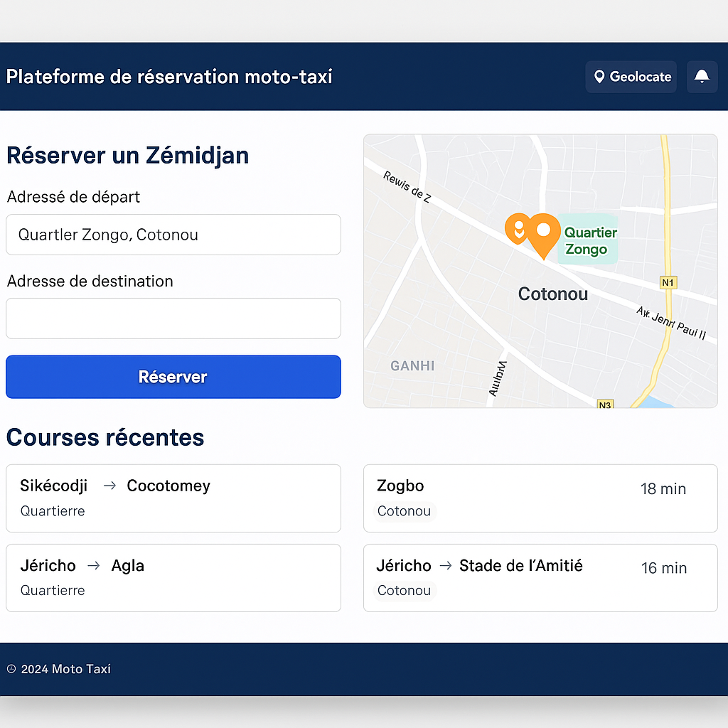Open the notifications bell icon
This screenshot has width=728, height=728.
tap(702, 77)
